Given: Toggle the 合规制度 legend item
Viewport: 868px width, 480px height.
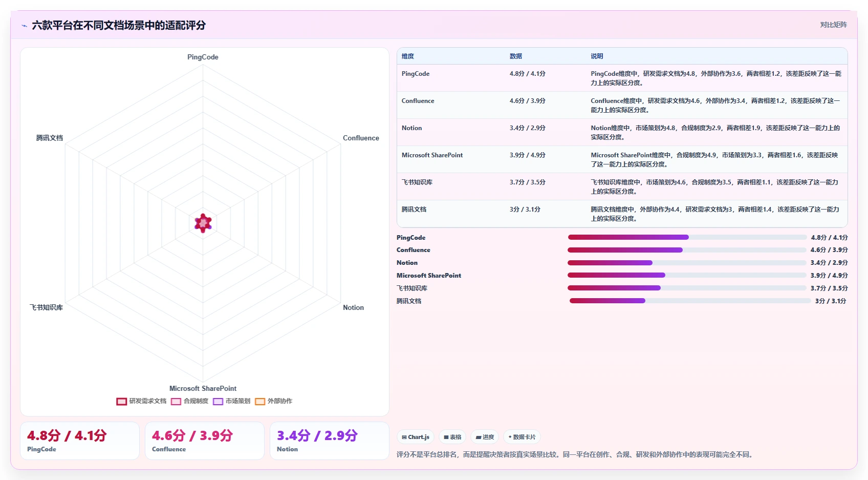Looking at the screenshot, I should [x=189, y=401].
